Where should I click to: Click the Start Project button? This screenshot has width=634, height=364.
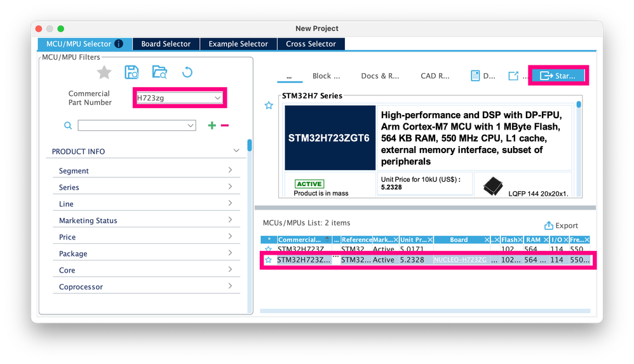click(558, 76)
